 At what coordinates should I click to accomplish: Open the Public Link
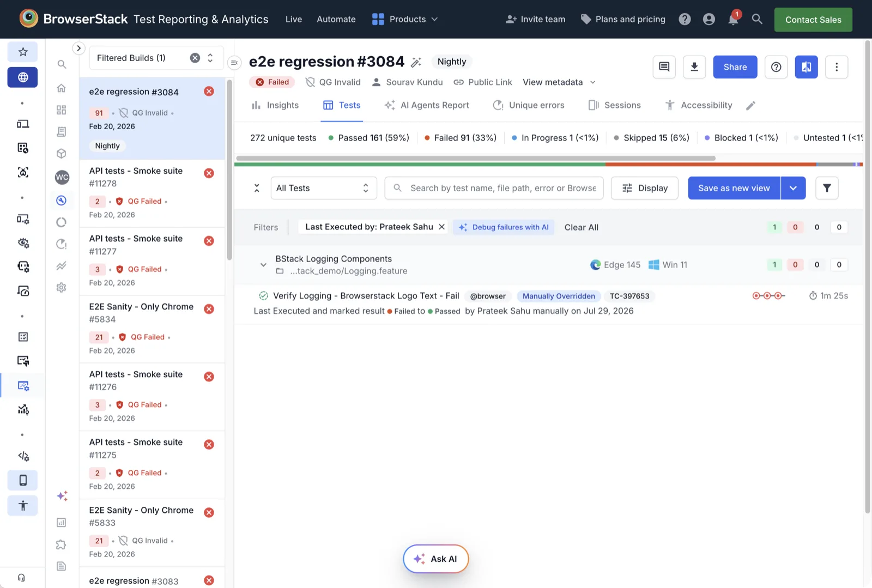pos(483,82)
